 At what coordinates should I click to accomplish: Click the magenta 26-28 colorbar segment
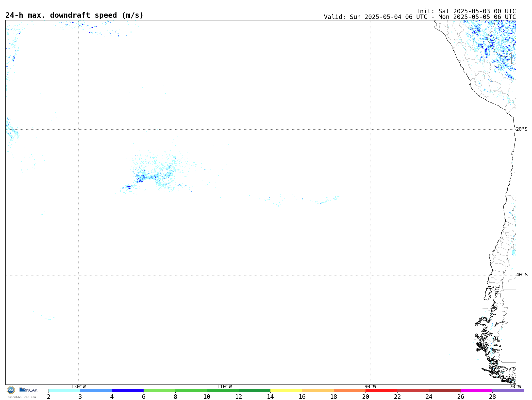pos(477,391)
